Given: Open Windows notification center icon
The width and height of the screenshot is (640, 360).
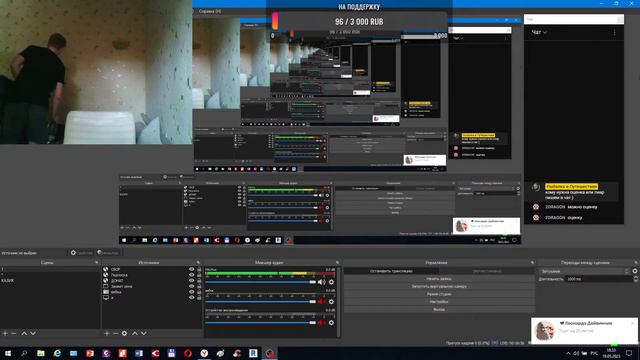Looking at the screenshot, I should (x=629, y=353).
